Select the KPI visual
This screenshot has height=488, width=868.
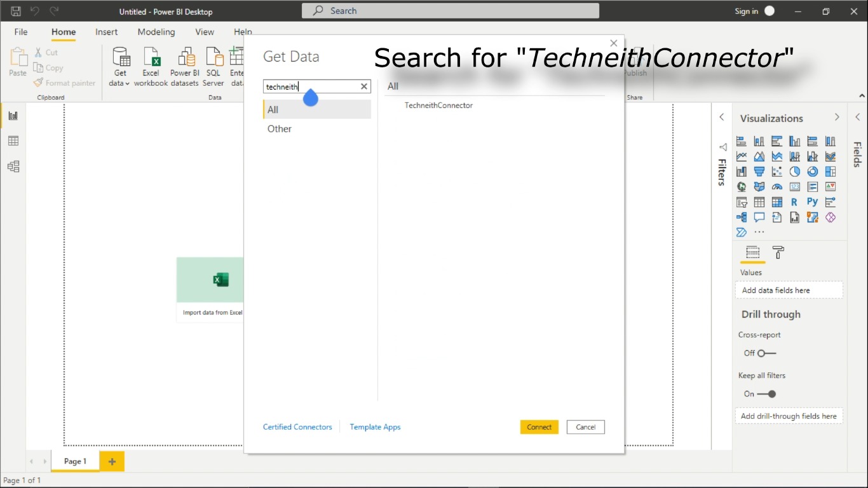point(831,187)
